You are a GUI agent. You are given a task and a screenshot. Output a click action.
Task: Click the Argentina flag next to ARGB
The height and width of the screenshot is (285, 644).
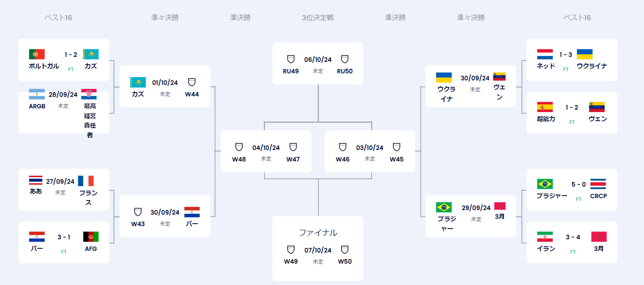tap(37, 94)
